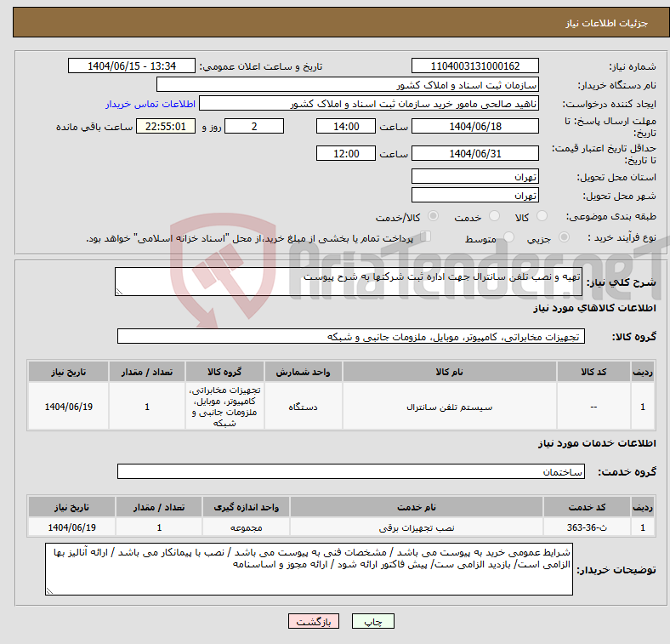
Task: Click the بازگشت (back) button
Action: [x=313, y=621]
